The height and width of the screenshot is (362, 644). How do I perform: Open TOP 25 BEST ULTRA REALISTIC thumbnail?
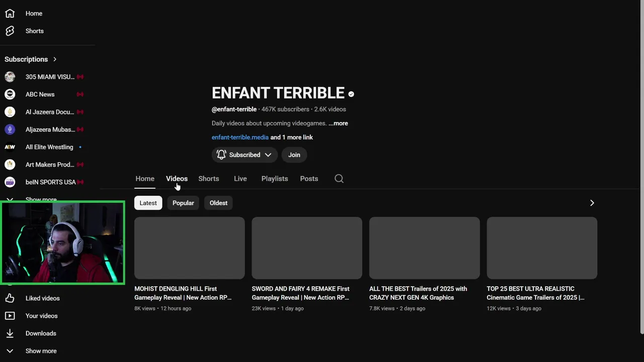(x=542, y=248)
